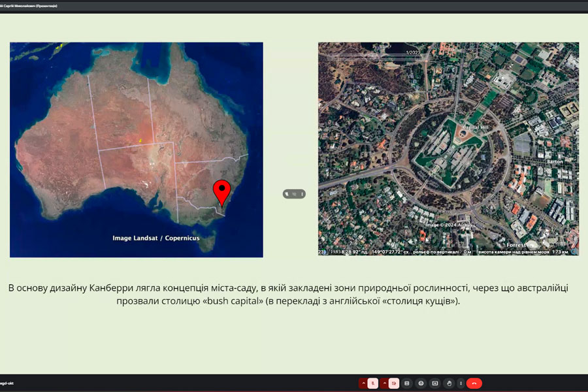This screenshot has width=588, height=392.
Task: Click the «bush capital» text paragraph
Action: point(288,295)
